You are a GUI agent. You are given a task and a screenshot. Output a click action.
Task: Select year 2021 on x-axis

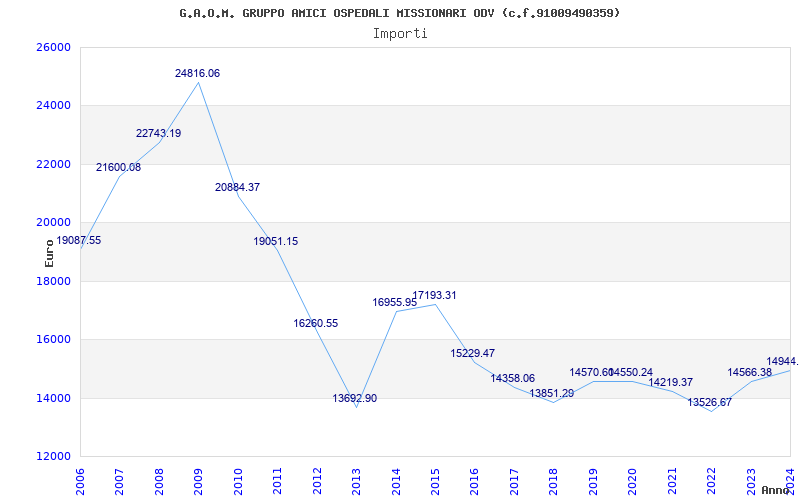672,481
